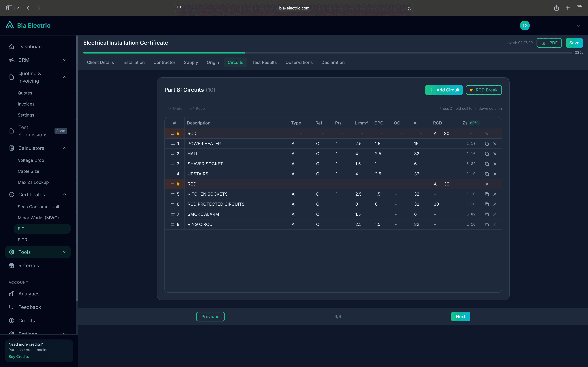
Task: Click the Redo arrow icon
Action: click(x=192, y=109)
